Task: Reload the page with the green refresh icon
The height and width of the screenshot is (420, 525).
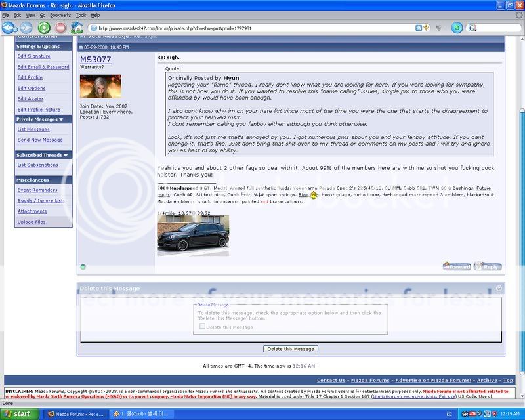Action: tap(44, 28)
